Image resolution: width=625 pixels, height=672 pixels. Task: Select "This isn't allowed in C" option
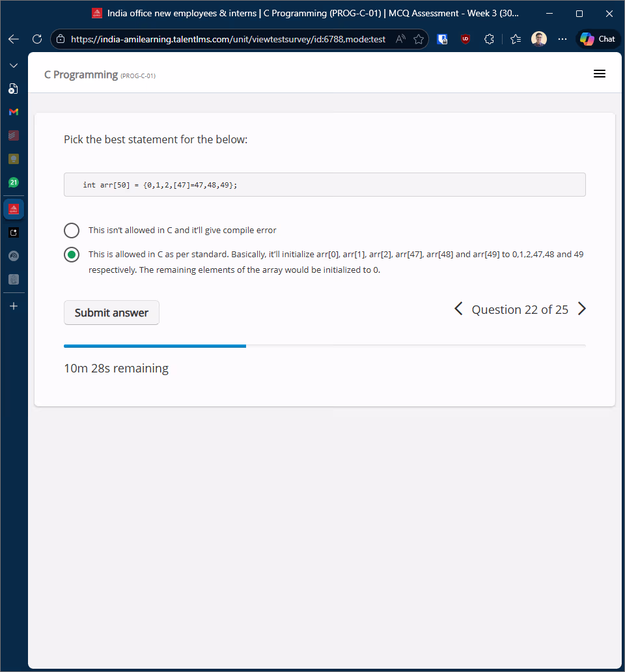[72, 231]
